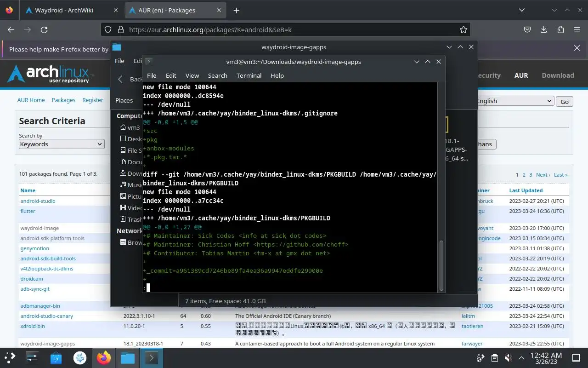The image size is (588, 368).
Task: Click the file manager folder title icon
Action: coord(117,47)
